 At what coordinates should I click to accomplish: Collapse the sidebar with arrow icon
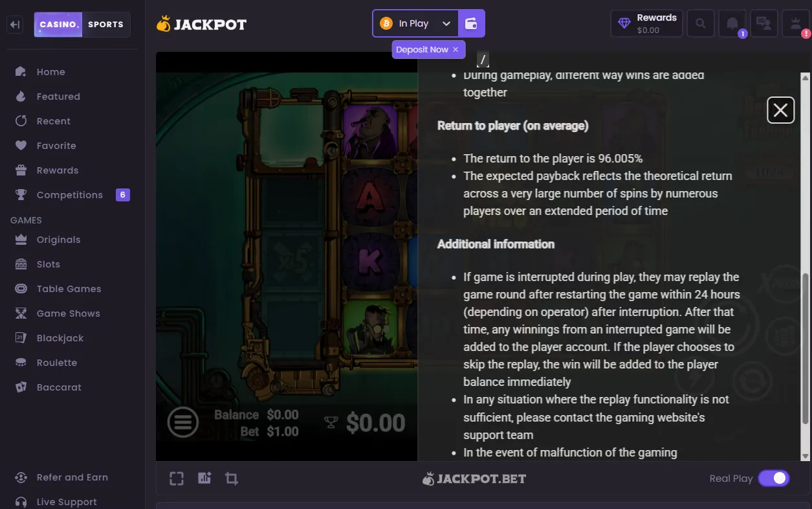[x=16, y=25]
